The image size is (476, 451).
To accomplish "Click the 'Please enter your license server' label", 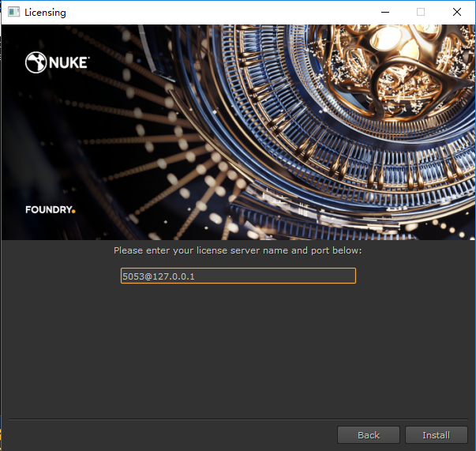I will click(238, 250).
